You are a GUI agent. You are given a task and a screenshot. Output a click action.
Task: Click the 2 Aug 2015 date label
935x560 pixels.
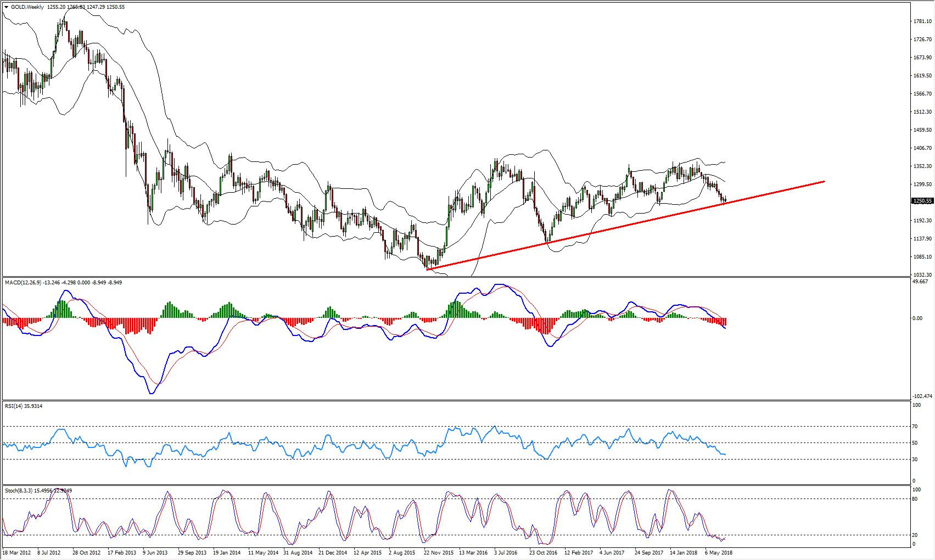click(x=402, y=553)
